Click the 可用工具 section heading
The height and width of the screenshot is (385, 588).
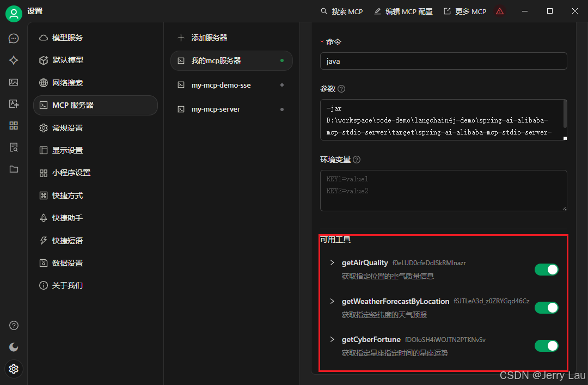[x=335, y=240]
